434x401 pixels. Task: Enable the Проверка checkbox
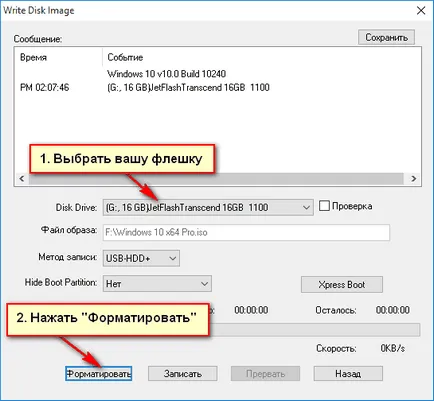point(324,206)
